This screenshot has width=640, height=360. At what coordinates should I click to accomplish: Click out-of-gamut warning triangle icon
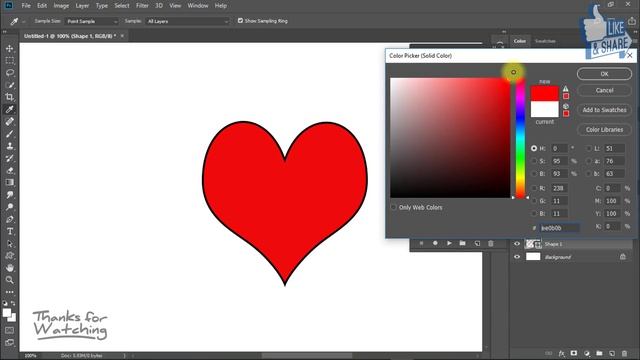(565, 89)
